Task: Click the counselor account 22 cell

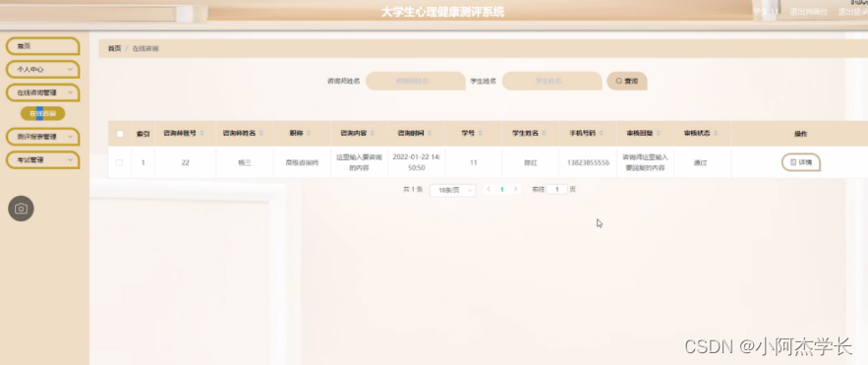Action: [186, 163]
